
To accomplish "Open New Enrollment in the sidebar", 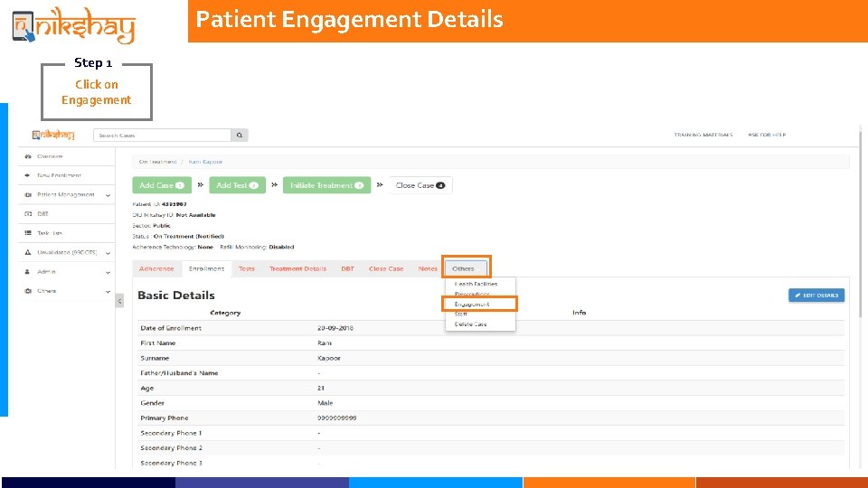I will point(60,175).
